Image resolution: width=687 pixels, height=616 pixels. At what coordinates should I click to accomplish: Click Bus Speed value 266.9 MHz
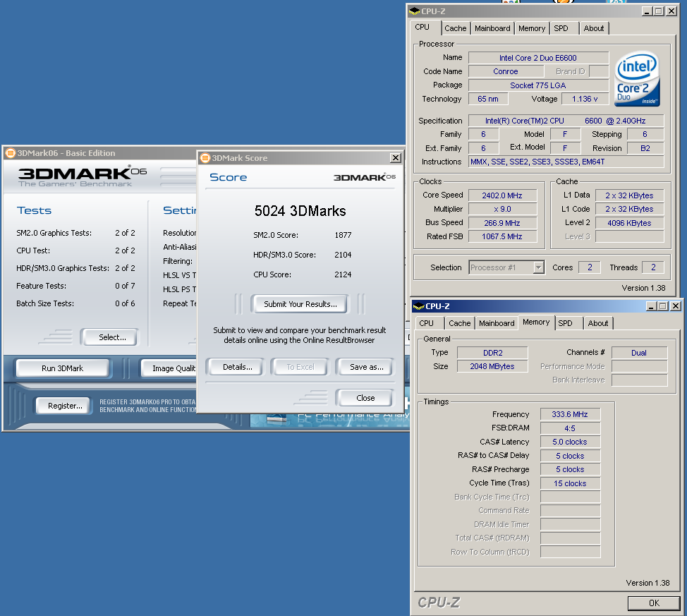click(502, 223)
